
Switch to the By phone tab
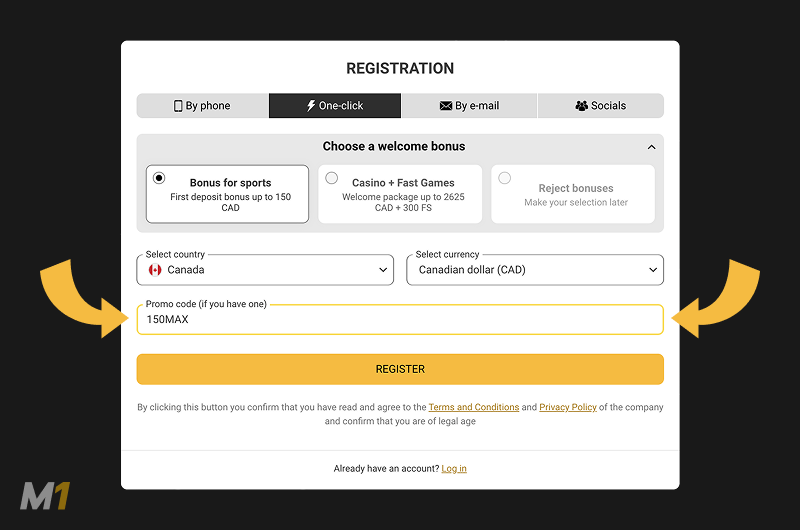pyautogui.click(x=203, y=106)
